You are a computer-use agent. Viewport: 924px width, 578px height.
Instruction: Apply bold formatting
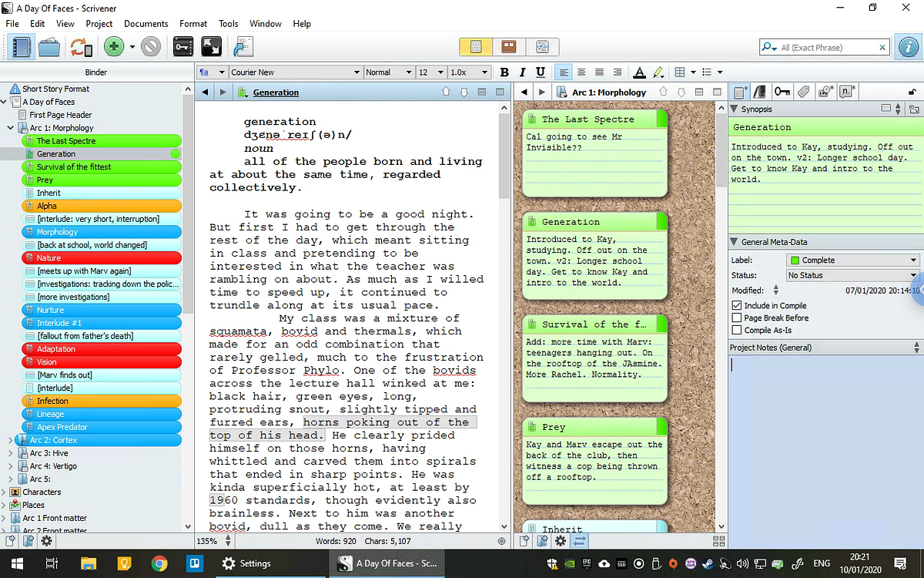504,72
